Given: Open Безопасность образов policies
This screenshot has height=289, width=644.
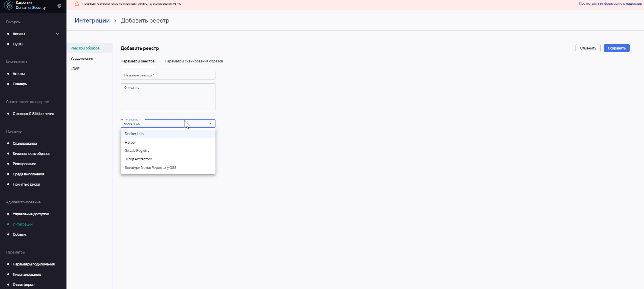Looking at the screenshot, I should point(31,154).
